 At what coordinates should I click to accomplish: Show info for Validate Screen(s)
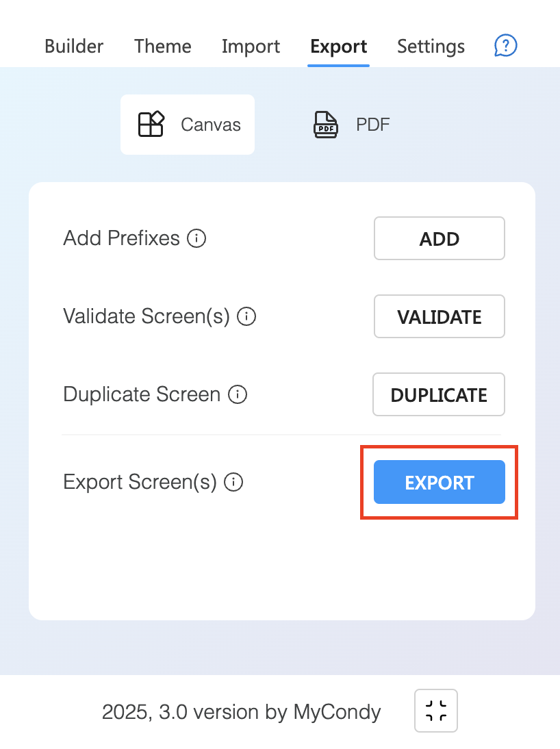point(246,316)
